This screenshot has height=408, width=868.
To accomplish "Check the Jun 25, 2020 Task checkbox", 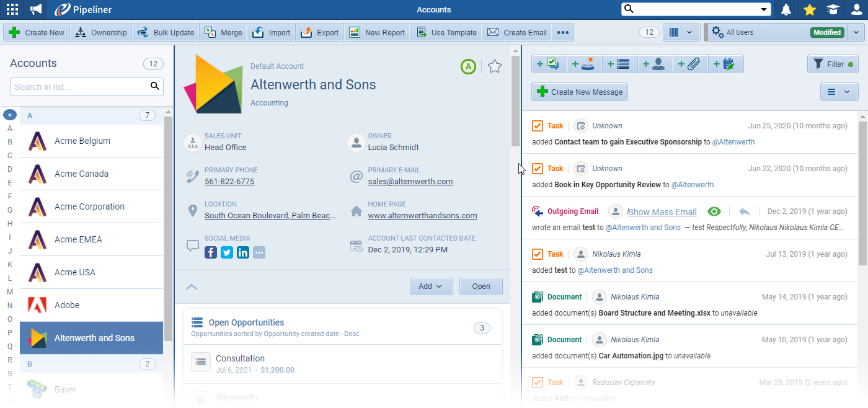I will tap(537, 125).
